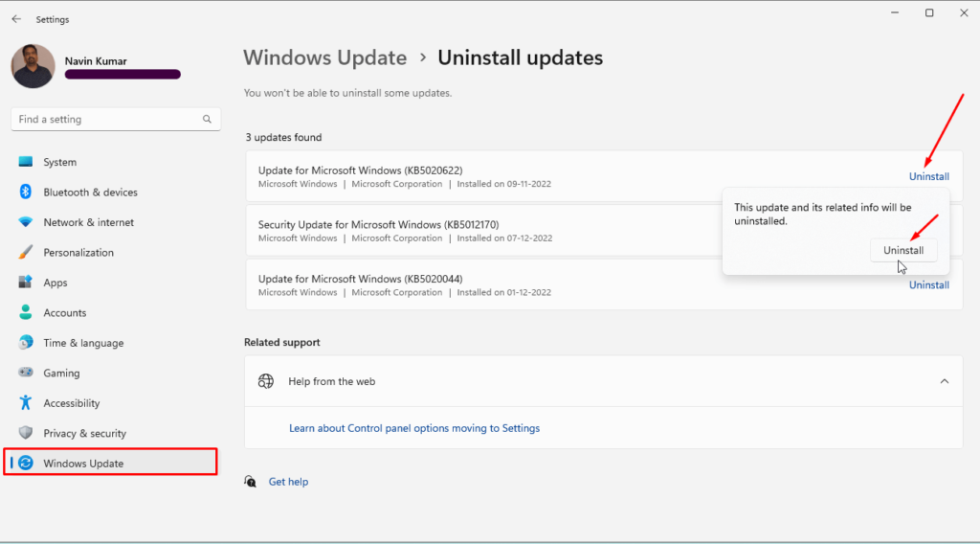Click 'Installed on 07-12-2022' text
The image size is (980, 544).
coord(504,238)
